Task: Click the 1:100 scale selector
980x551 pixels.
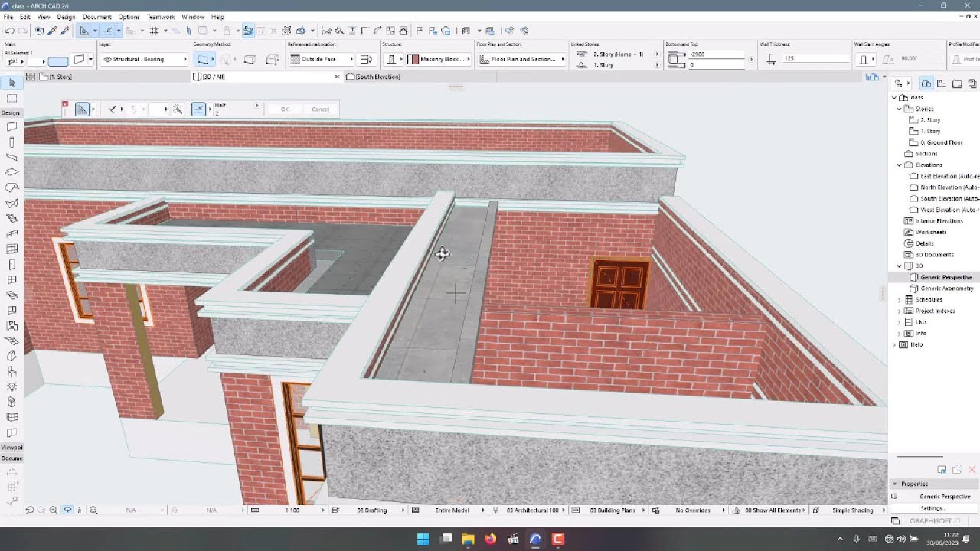Action: click(292, 510)
